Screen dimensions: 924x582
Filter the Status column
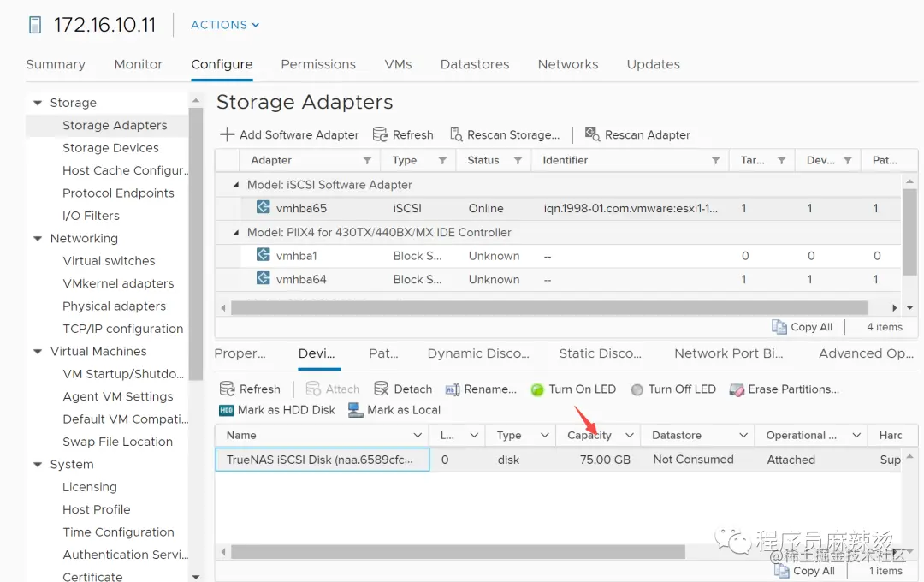click(x=518, y=160)
